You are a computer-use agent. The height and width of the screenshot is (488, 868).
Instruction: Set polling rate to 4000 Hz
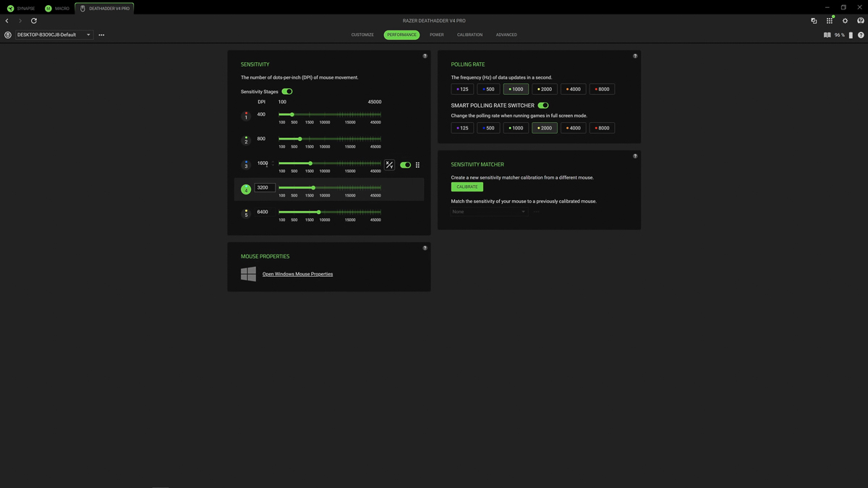pyautogui.click(x=573, y=89)
